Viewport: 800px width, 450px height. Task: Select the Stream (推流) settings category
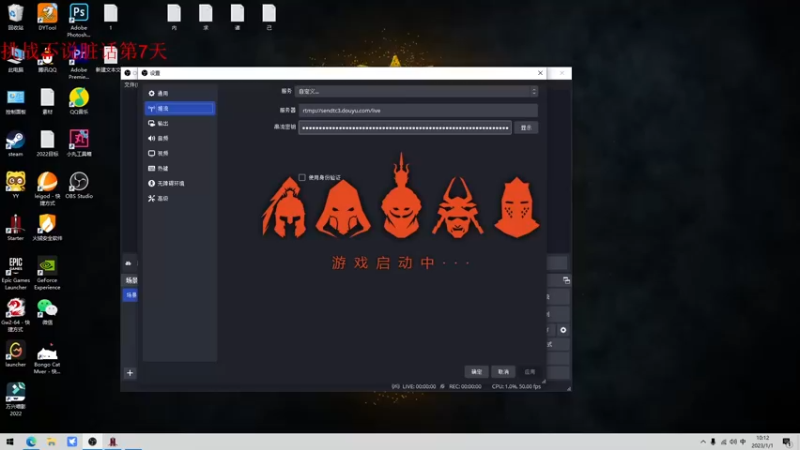180,108
